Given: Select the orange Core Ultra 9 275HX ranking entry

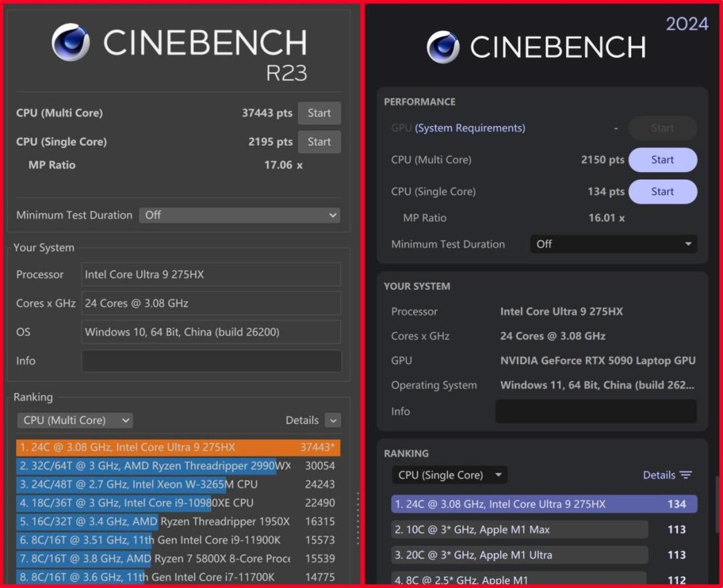Looking at the screenshot, I should click(178, 447).
